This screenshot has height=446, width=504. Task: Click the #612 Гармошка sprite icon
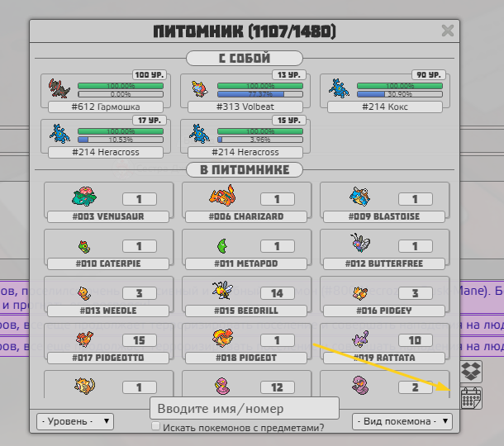(59, 88)
